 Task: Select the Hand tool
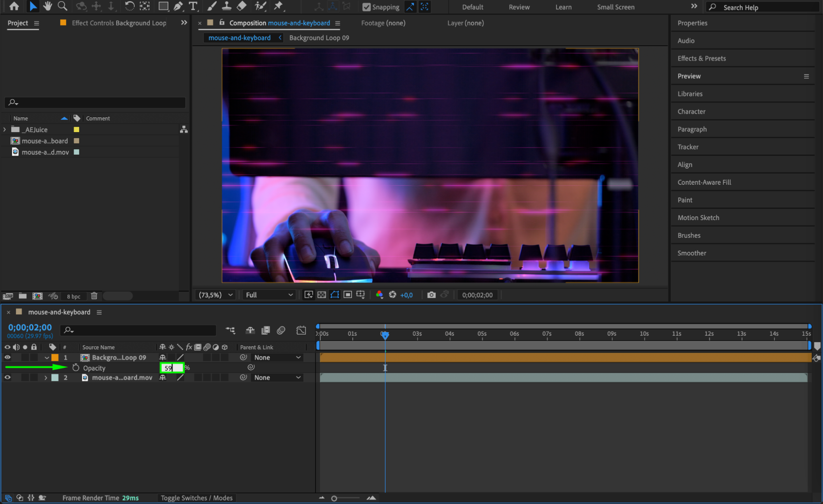[47, 6]
